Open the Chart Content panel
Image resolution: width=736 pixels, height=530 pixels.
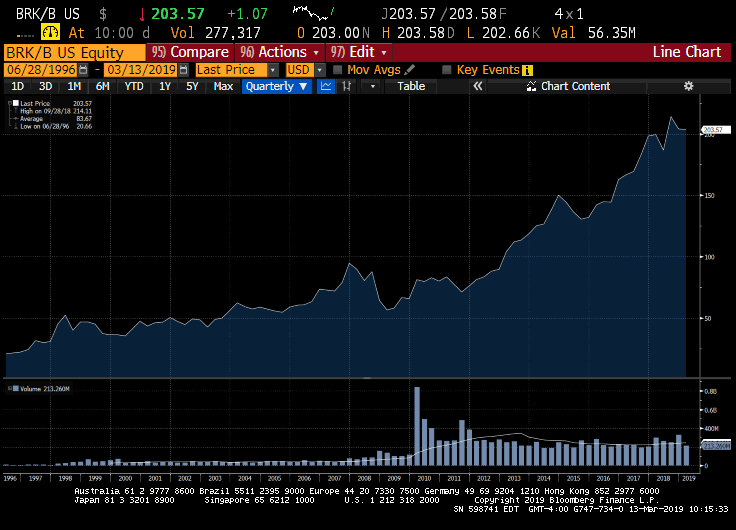[568, 86]
